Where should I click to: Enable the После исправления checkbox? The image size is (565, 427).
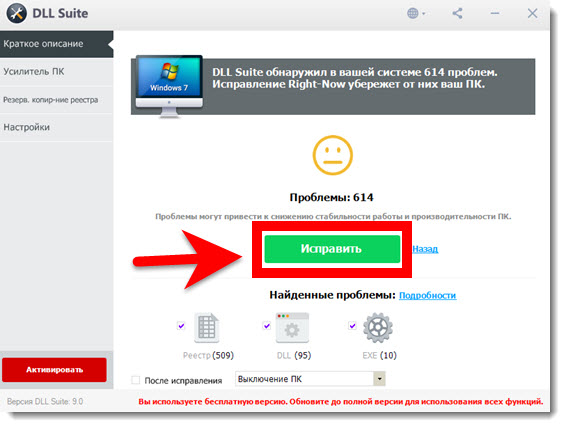[x=135, y=380]
